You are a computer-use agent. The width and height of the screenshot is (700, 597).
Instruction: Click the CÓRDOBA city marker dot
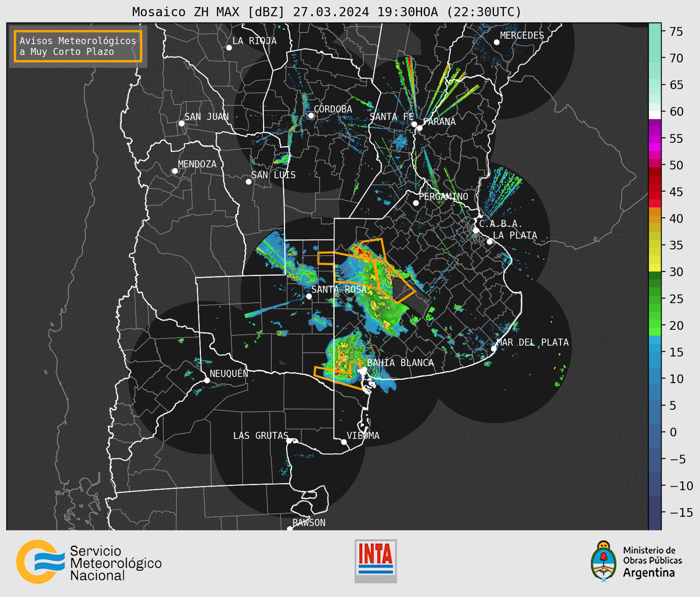coord(311,115)
